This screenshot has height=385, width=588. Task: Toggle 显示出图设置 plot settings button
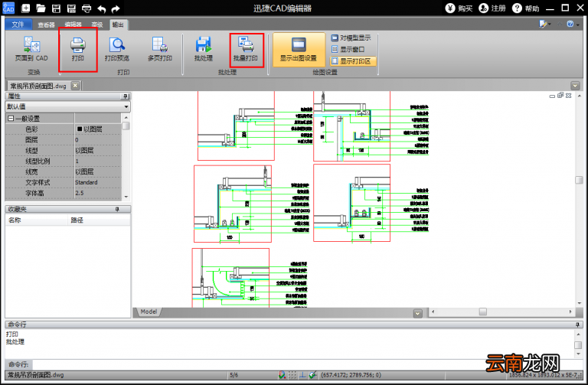299,50
